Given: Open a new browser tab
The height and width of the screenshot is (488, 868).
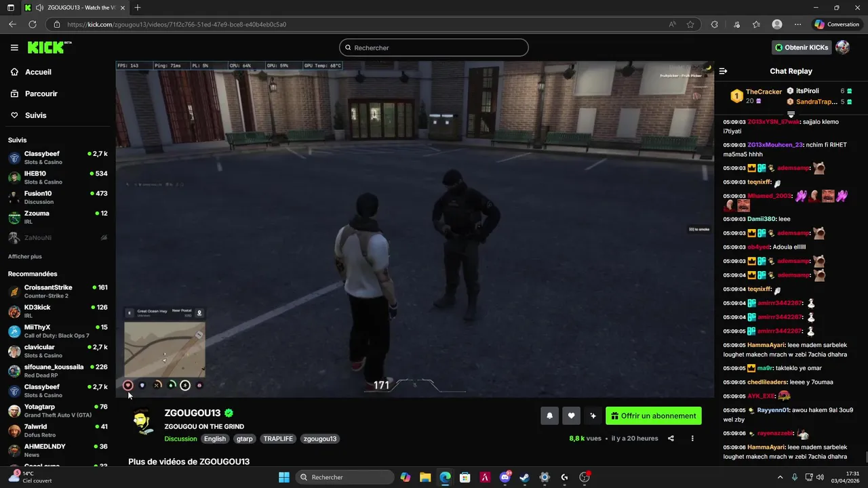Looking at the screenshot, I should click(138, 7).
